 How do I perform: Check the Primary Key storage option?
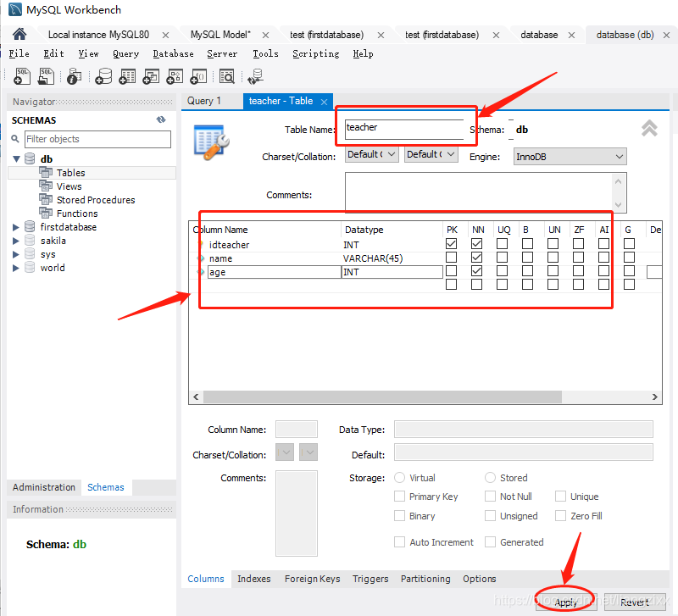[x=399, y=497]
